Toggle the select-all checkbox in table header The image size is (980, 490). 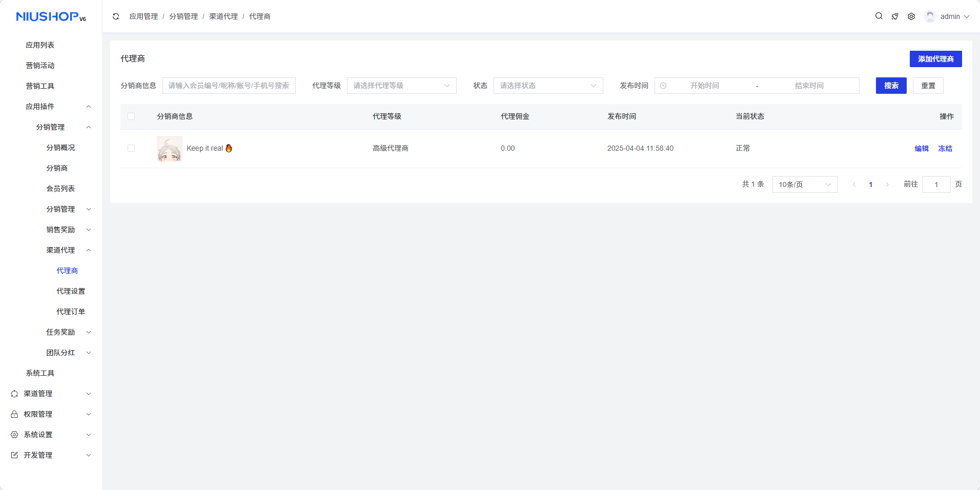coord(131,116)
